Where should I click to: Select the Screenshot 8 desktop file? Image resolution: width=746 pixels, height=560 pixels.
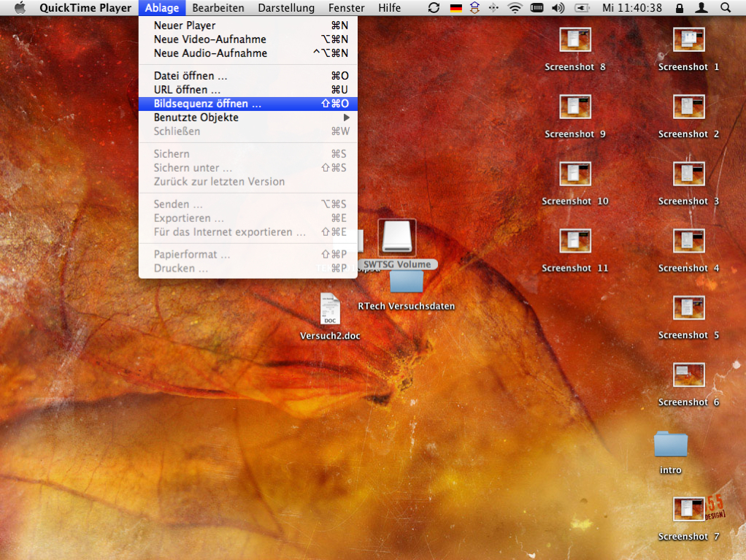click(x=575, y=39)
